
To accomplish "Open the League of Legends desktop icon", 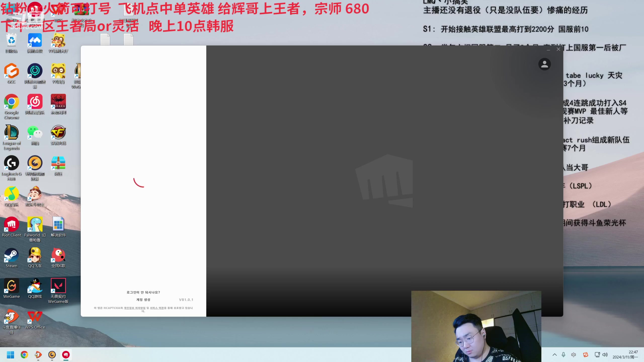I will tap(12, 137).
